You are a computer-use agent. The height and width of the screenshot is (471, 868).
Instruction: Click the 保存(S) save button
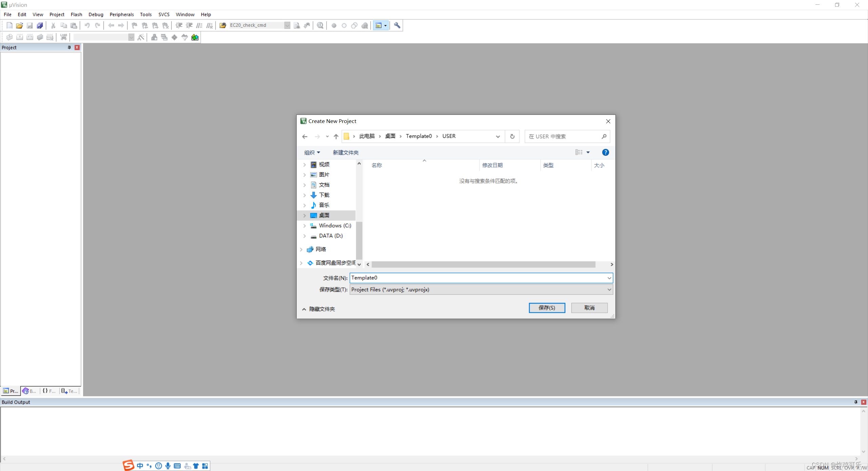pos(547,308)
